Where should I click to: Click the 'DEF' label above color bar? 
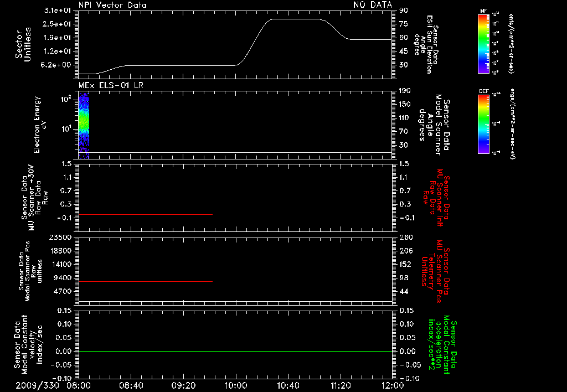(483, 91)
